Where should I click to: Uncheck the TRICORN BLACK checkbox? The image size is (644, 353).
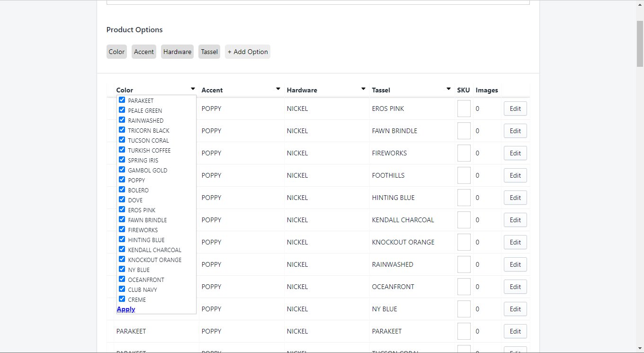pos(122,130)
